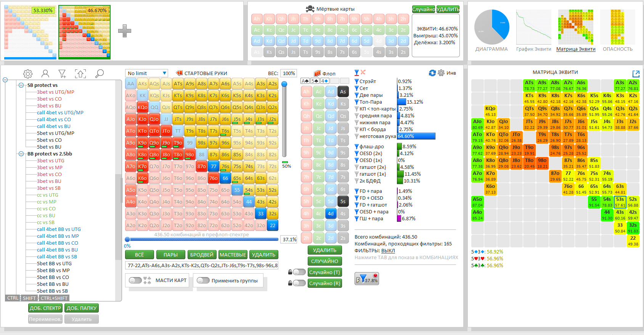644x335 pixels.
Task: Click the ПАРЫ button
Action: [x=171, y=255]
